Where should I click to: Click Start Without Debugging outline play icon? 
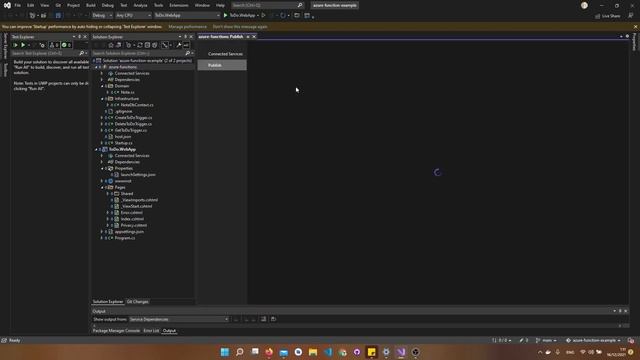click(x=264, y=15)
